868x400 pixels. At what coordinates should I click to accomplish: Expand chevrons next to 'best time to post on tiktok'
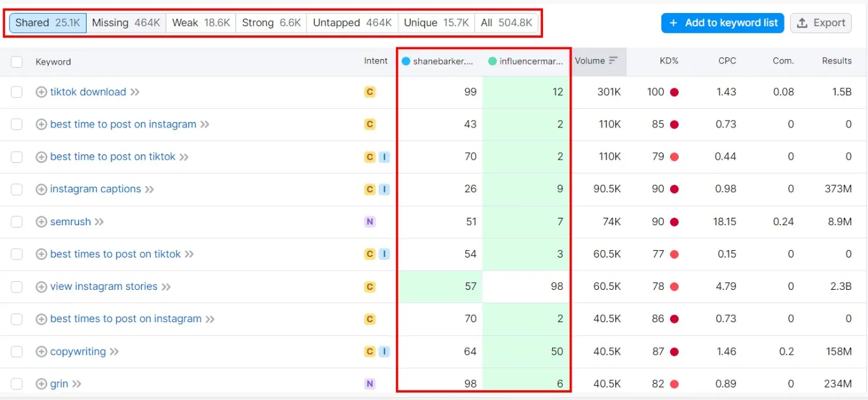[x=184, y=157]
